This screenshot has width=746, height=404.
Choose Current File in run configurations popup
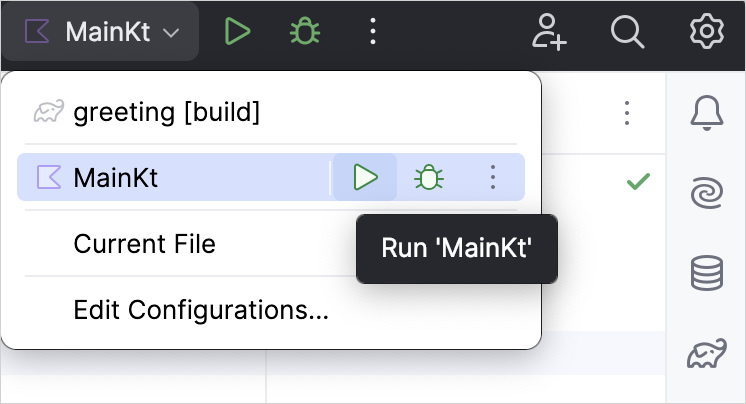144,244
